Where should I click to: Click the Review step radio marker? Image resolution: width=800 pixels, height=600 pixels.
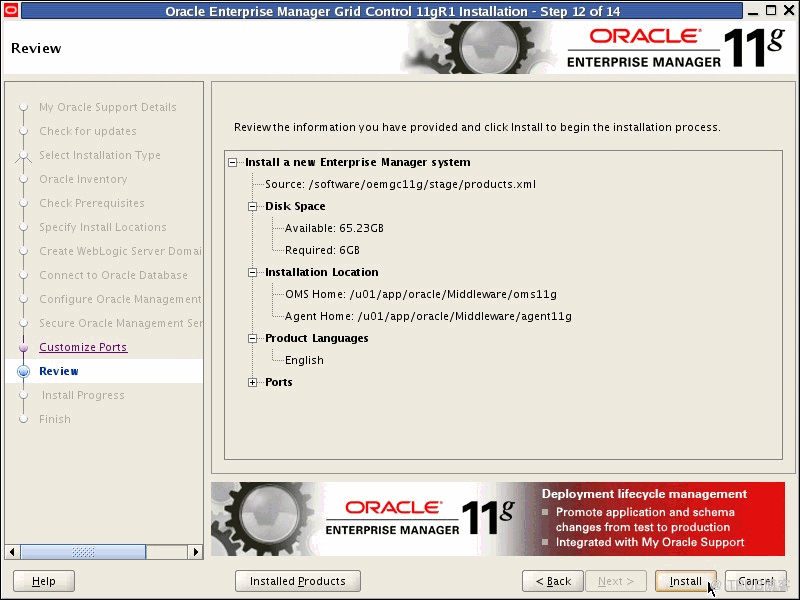pos(23,371)
